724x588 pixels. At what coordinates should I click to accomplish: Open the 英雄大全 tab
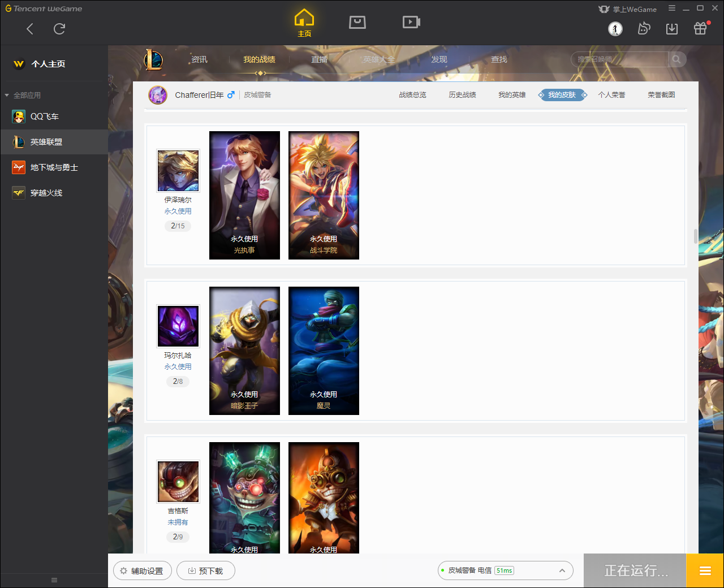(x=379, y=59)
